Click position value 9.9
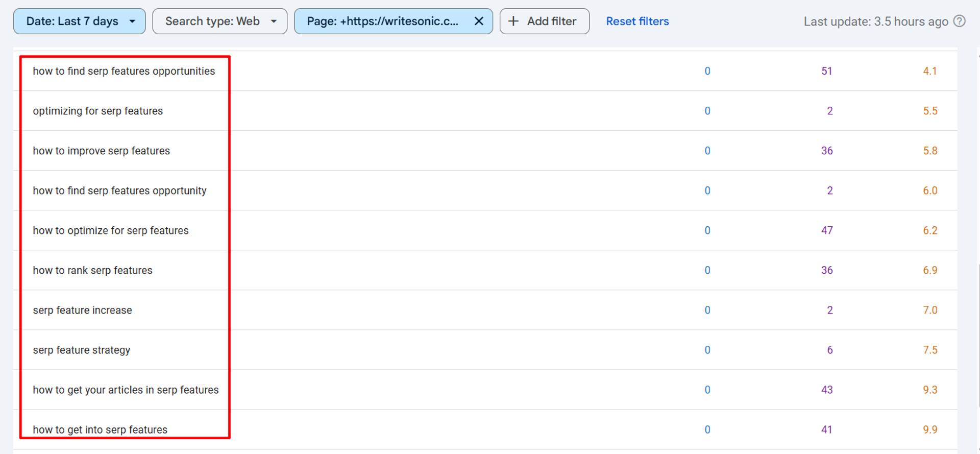This screenshot has height=454, width=980. click(930, 429)
